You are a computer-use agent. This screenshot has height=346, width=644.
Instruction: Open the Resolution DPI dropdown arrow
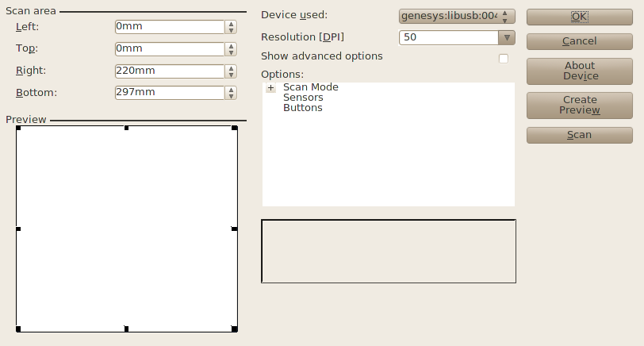[x=507, y=38]
